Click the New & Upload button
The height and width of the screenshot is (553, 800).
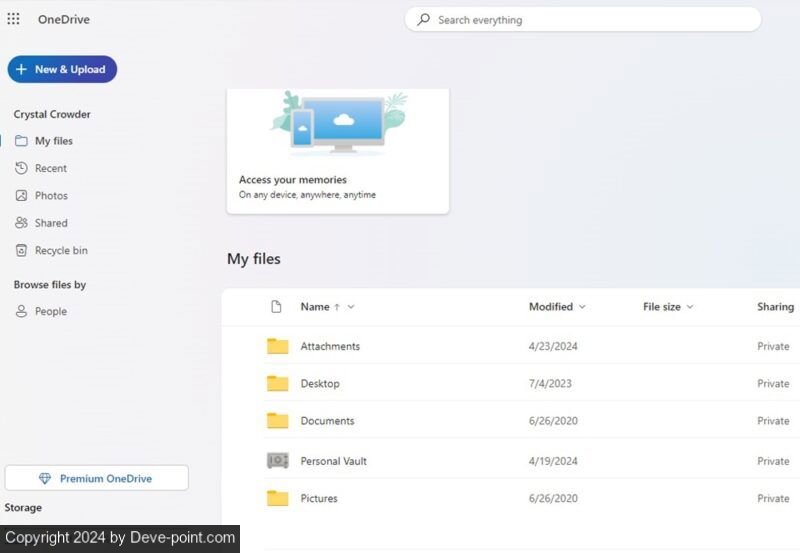coord(62,69)
